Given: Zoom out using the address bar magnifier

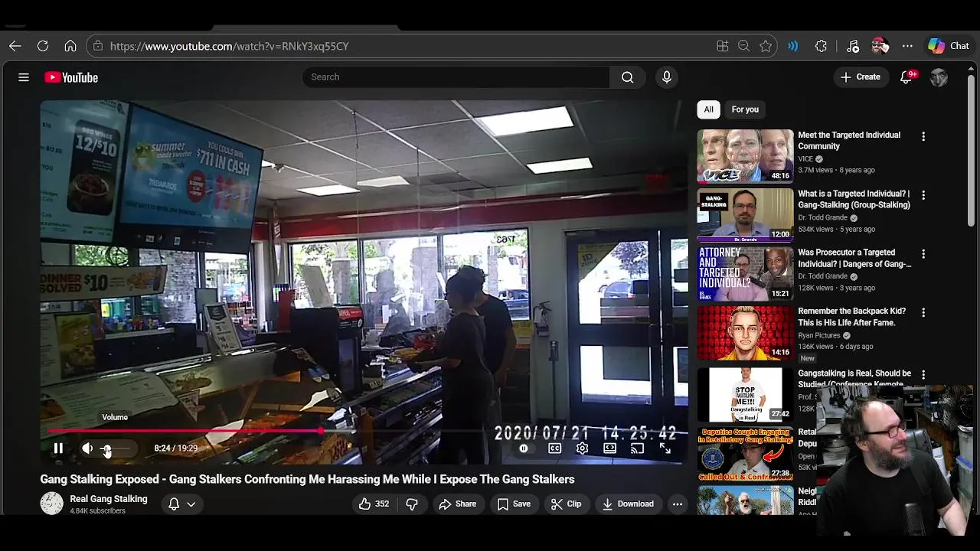Looking at the screenshot, I should (x=743, y=46).
